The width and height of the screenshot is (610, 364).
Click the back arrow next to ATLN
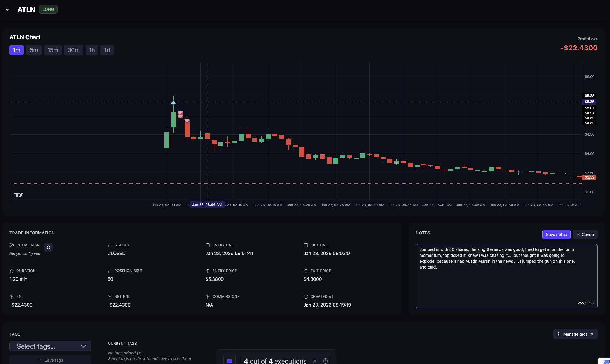(8, 9)
